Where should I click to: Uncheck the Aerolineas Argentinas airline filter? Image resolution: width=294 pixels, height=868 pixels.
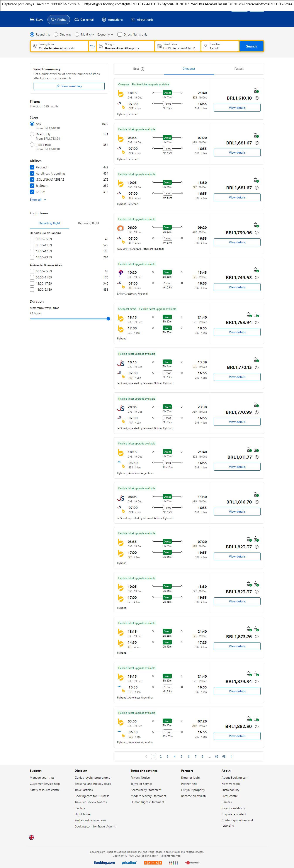[x=32, y=173]
